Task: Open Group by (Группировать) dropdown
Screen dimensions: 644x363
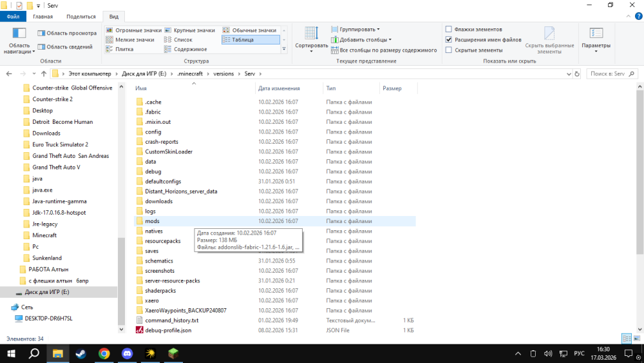Action: tap(355, 30)
